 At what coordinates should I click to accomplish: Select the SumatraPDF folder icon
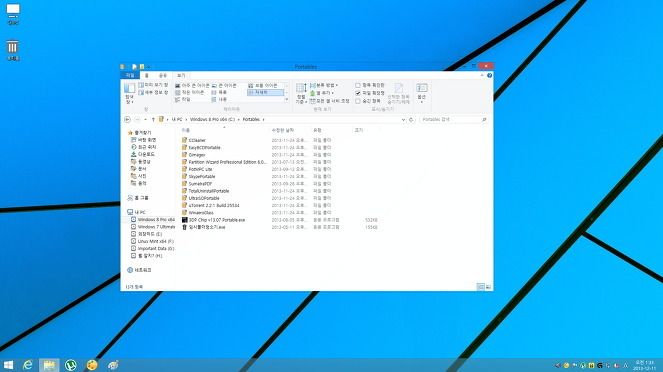tap(184, 183)
